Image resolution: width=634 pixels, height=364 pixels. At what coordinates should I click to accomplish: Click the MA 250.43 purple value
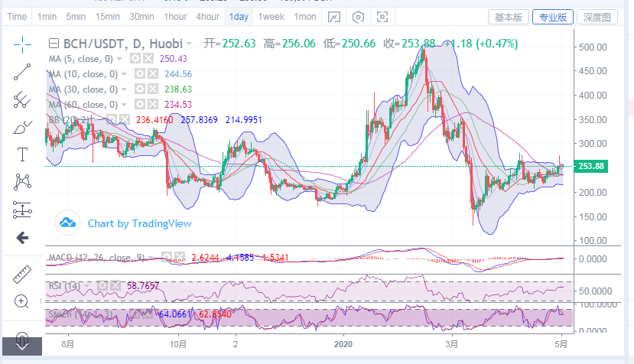(174, 59)
